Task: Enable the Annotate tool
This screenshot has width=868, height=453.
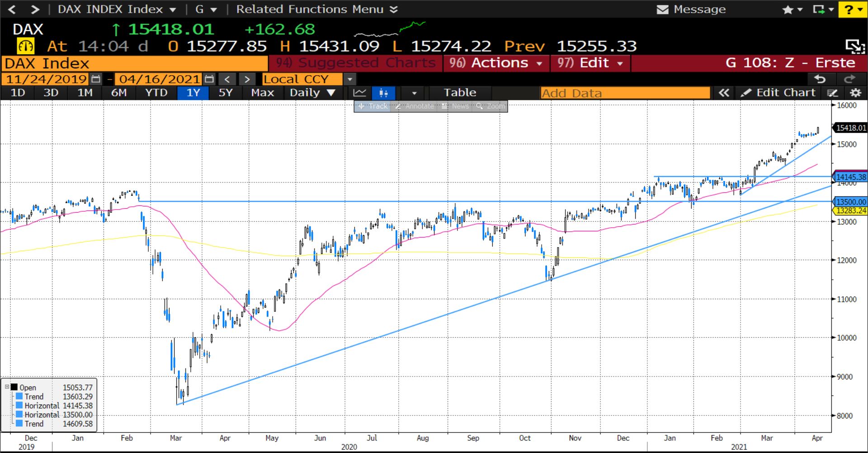Action: click(x=414, y=106)
